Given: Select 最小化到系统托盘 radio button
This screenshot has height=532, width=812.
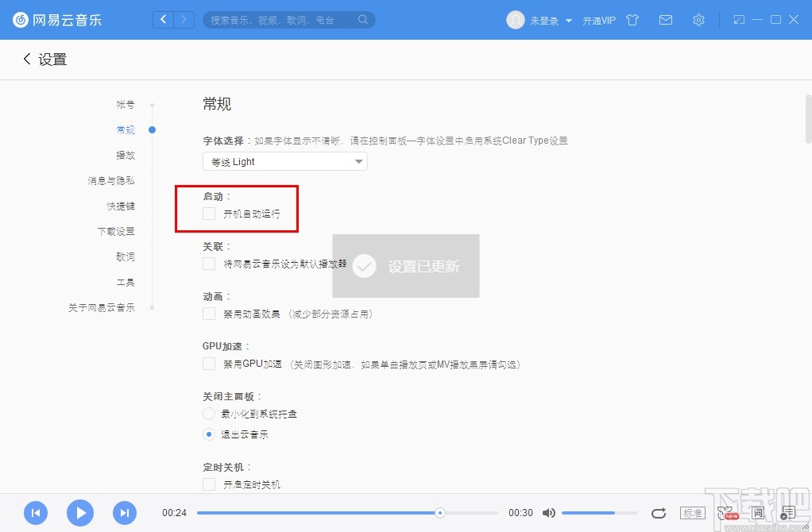Looking at the screenshot, I should (209, 414).
